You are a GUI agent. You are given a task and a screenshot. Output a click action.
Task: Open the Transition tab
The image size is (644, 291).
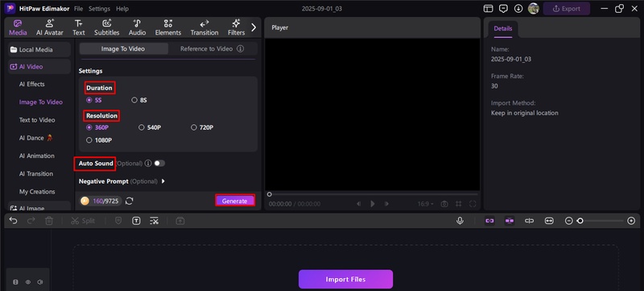pyautogui.click(x=204, y=27)
